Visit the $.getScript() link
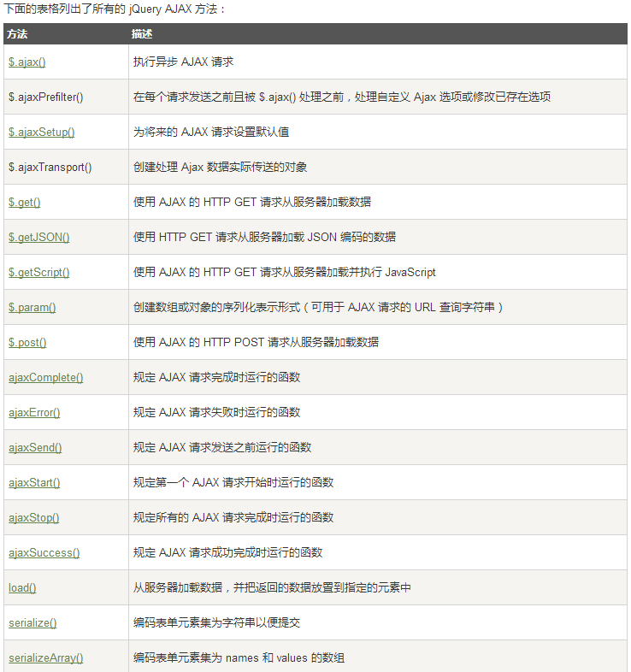 click(x=39, y=273)
